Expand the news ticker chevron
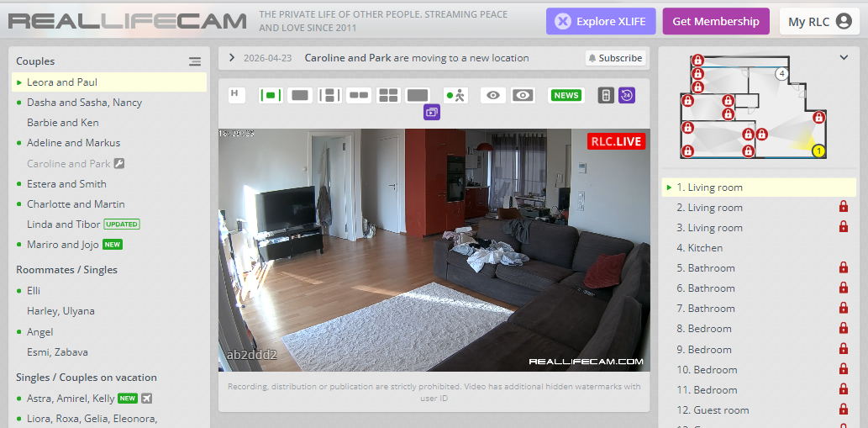The width and height of the screenshot is (868, 428). 232,57
